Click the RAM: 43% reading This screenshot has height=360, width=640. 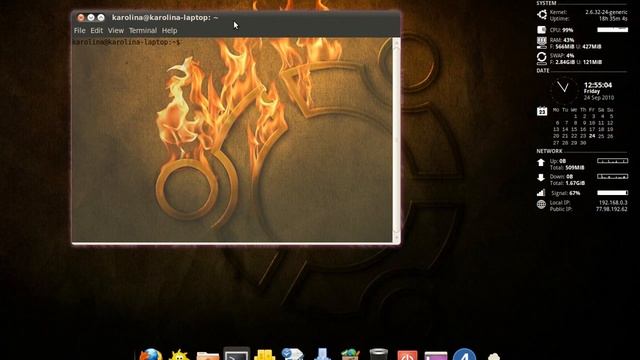pos(562,40)
